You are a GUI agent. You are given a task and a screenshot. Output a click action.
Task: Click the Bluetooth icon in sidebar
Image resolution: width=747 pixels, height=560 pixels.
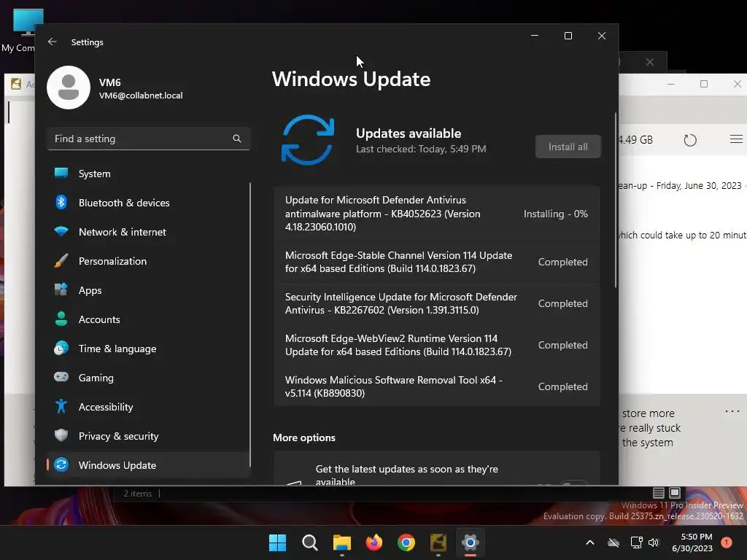61,203
